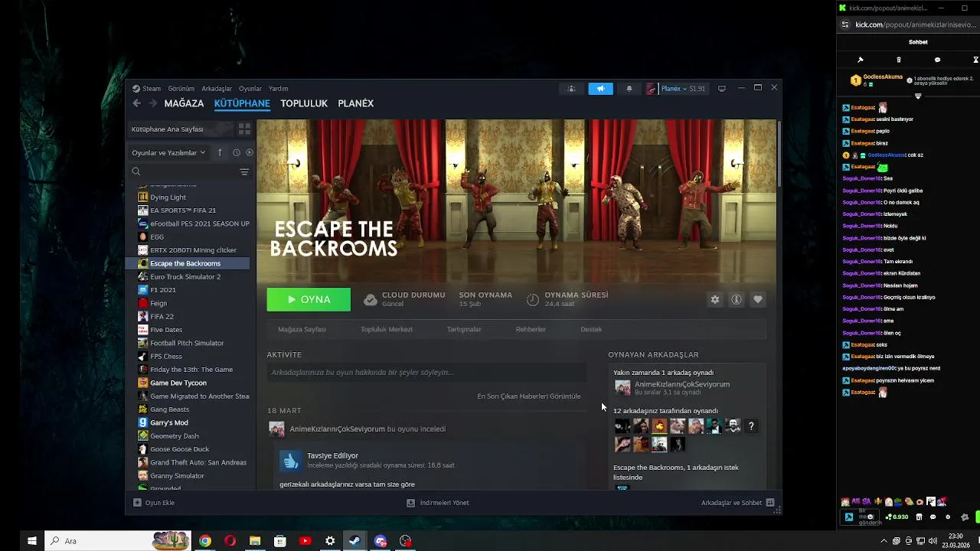The image size is (980, 551).
Task: Filter library by ready-to-play icon
Action: 249,152
